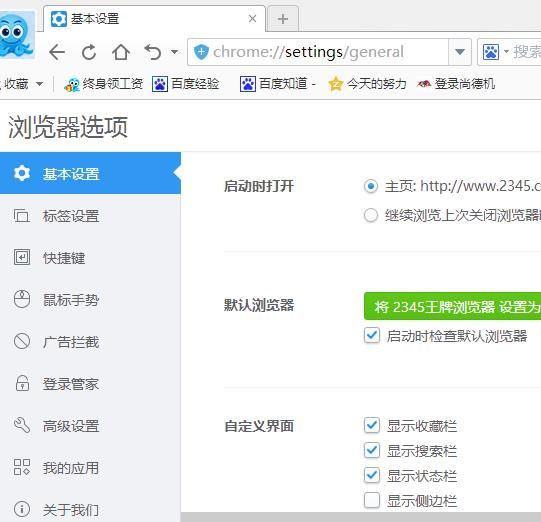Go to the home page icon
The width and height of the screenshot is (541, 522).
pyautogui.click(x=121, y=52)
